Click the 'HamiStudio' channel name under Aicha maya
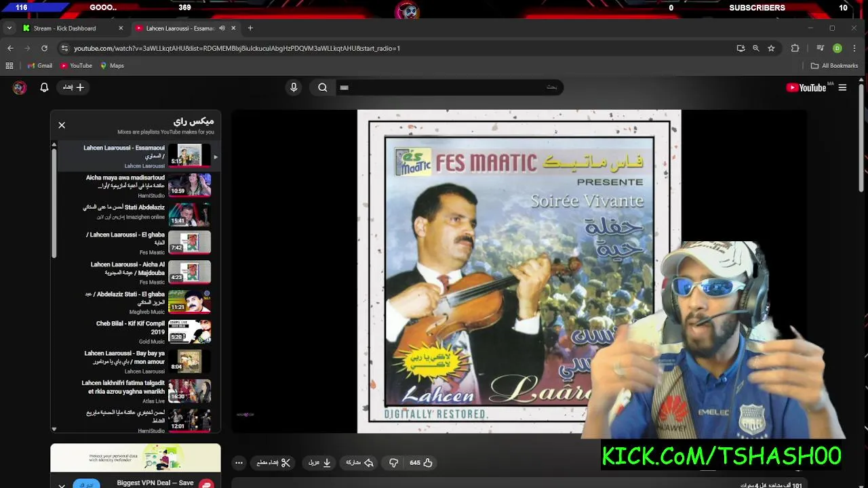The width and height of the screenshot is (868, 488). point(151,195)
